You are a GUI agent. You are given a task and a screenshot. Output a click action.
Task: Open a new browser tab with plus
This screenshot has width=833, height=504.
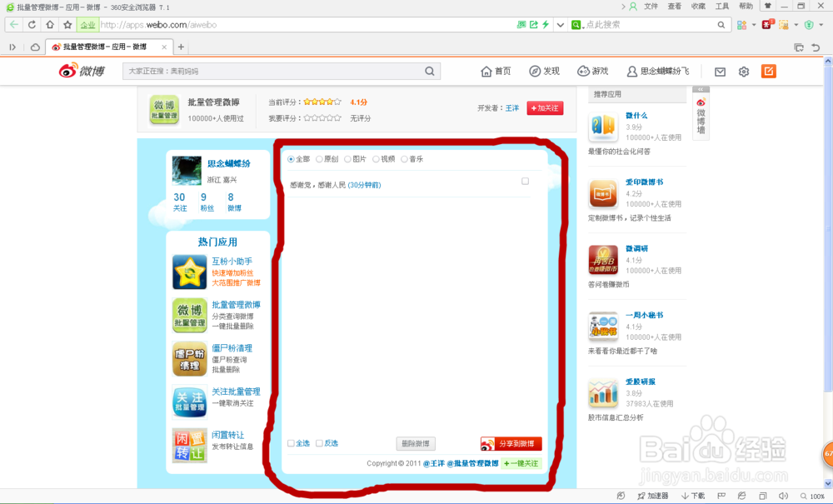click(x=181, y=47)
